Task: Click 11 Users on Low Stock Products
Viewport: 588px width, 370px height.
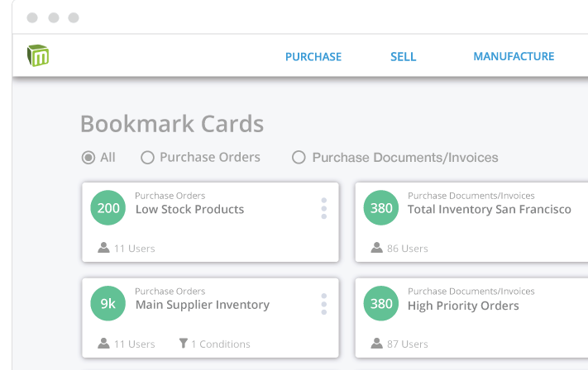Action: point(134,249)
